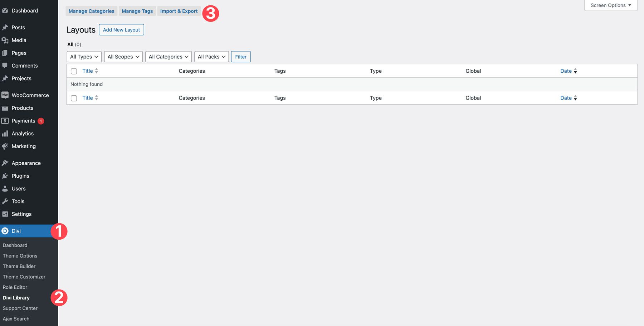Apply filters with the Filter button

[x=241, y=57]
